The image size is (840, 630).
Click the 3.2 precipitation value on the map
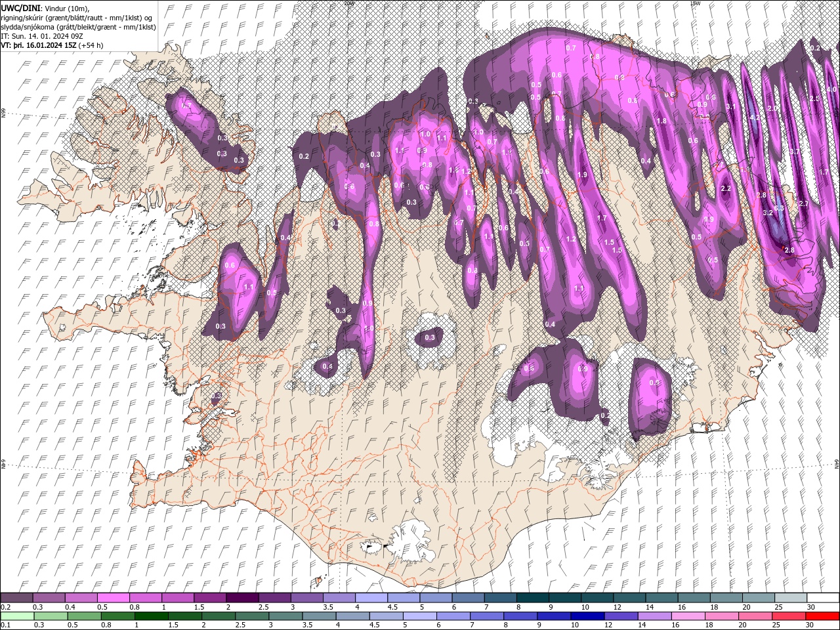coord(768,213)
